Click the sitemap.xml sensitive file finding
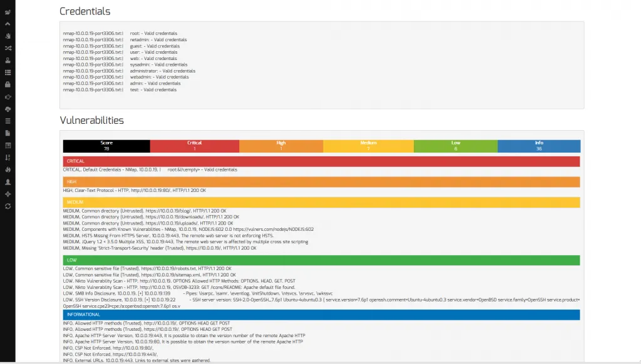Viewport: 641px width, 364px height. pos(149,275)
